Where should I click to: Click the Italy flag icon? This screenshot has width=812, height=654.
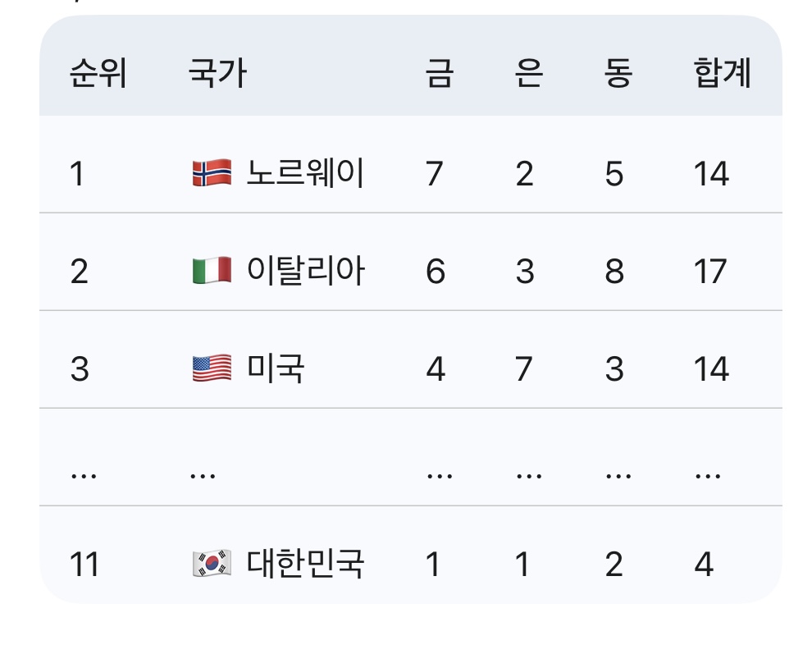[212, 271]
